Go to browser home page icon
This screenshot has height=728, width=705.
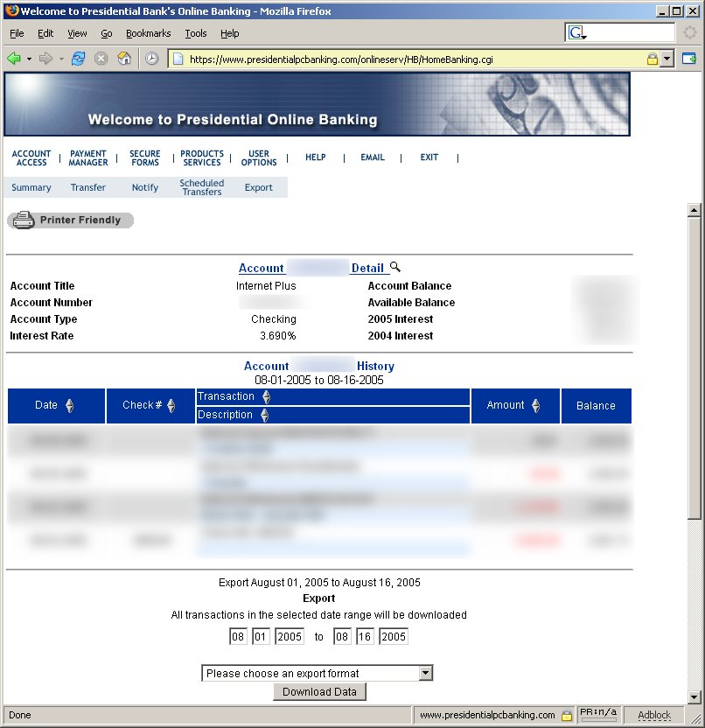(x=124, y=59)
